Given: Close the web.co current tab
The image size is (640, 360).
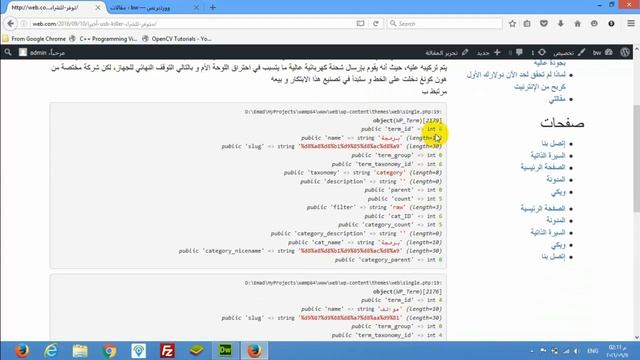Looking at the screenshot, I should click(x=98, y=8).
